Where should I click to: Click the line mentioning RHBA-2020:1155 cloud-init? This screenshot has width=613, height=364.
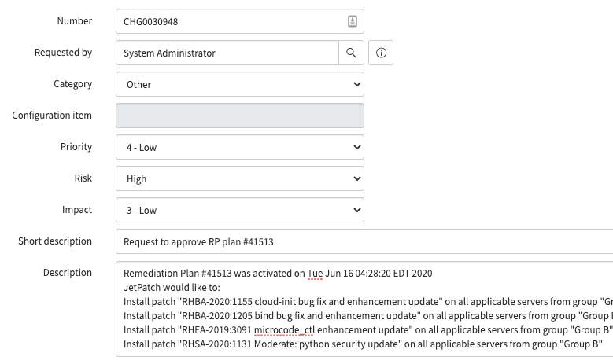pyautogui.click(x=367, y=302)
